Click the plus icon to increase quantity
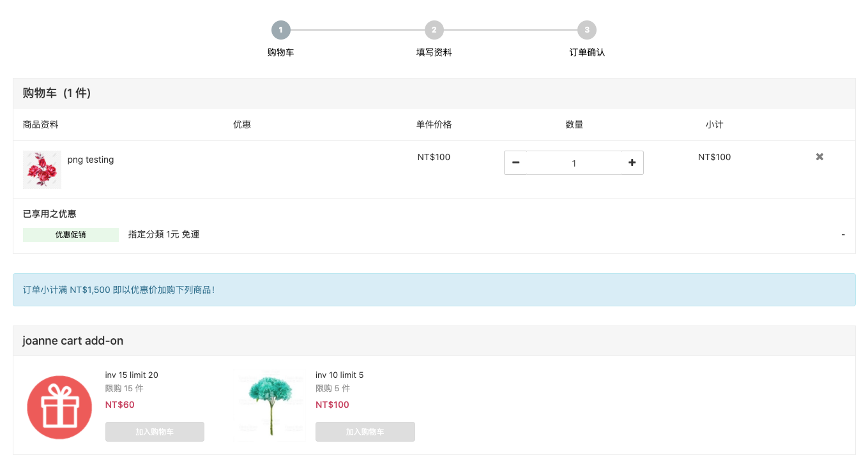Screen dimensions: 868x471 (x=632, y=163)
